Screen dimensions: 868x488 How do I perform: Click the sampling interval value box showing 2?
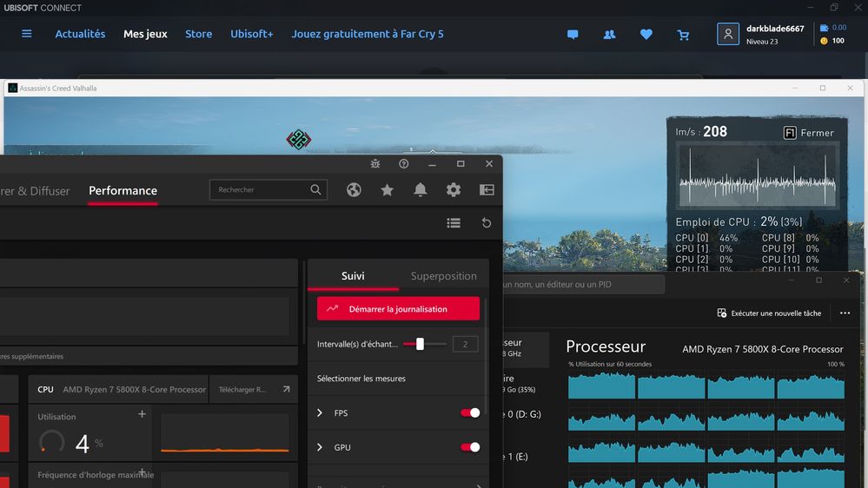[x=465, y=344]
